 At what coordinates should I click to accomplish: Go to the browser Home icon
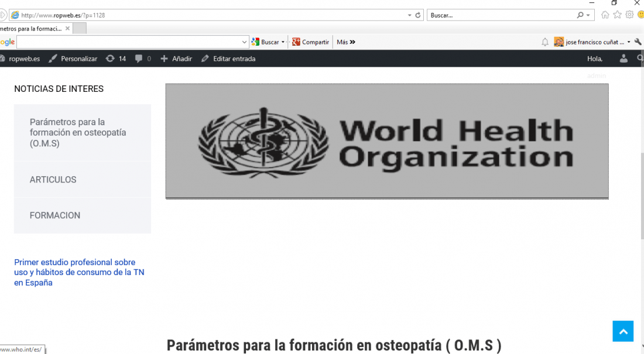pyautogui.click(x=605, y=15)
